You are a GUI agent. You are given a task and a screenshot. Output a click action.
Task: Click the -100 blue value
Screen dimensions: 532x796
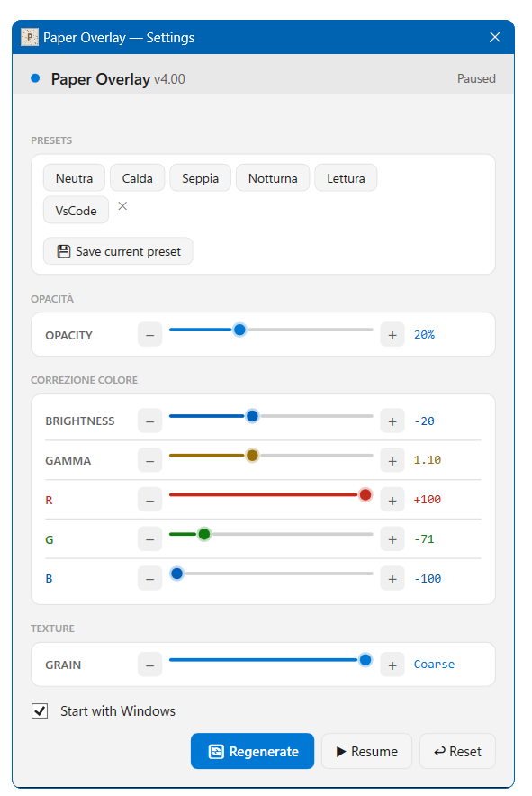pos(428,579)
